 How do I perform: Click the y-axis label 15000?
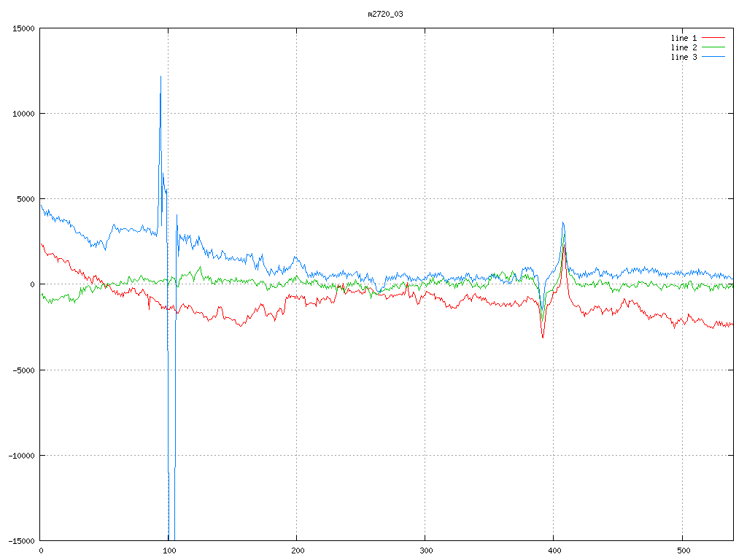point(24,28)
